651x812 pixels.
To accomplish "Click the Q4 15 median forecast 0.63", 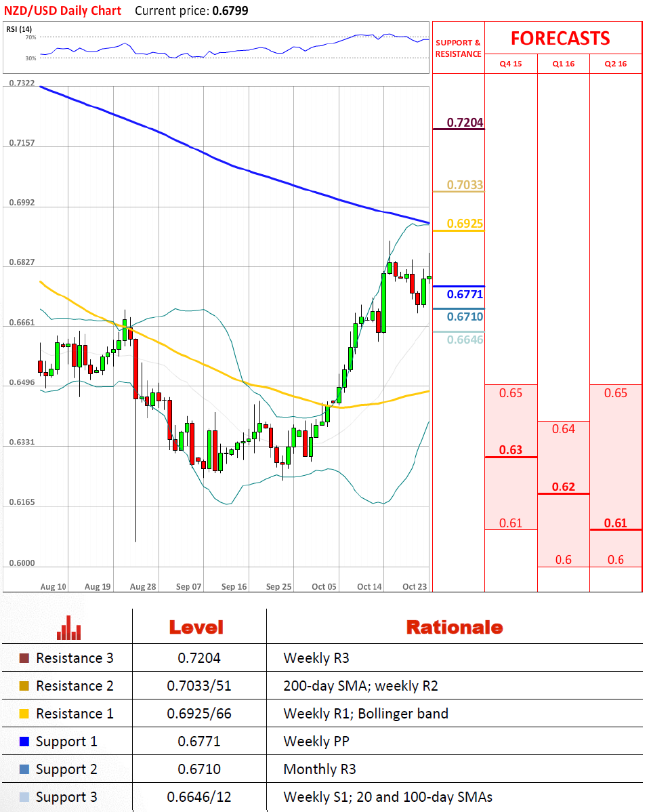I will coord(511,450).
